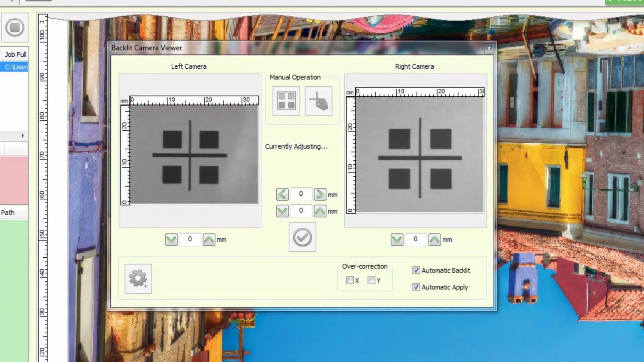Click the Left Camera preview image

[194, 155]
